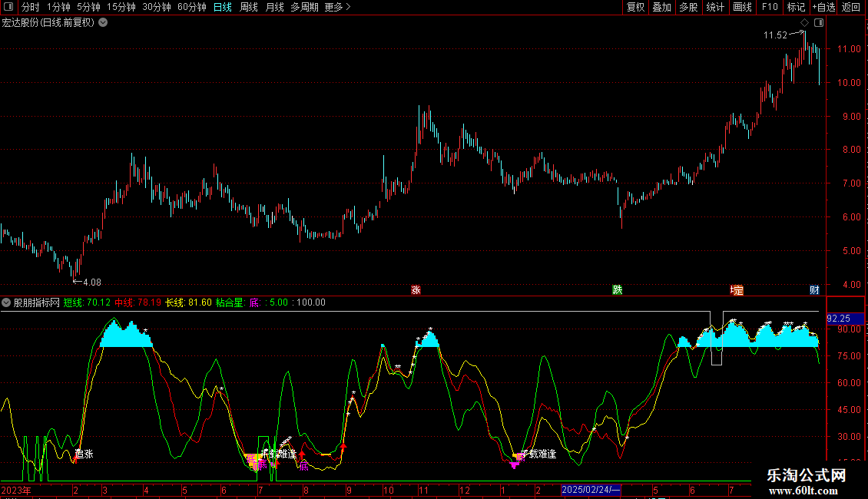The height and width of the screenshot is (499, 868).
Task: Click the 92.25 value label on the indicator axis
Action: click(x=838, y=318)
